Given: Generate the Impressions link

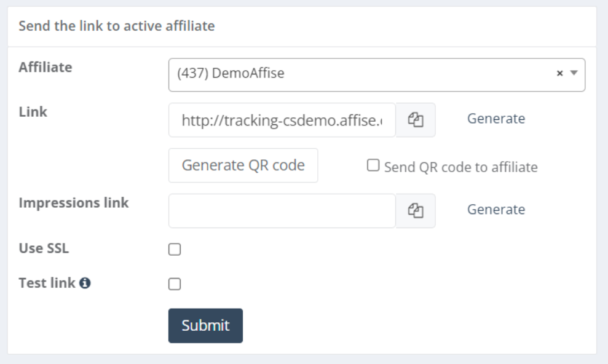Looking at the screenshot, I should [496, 210].
